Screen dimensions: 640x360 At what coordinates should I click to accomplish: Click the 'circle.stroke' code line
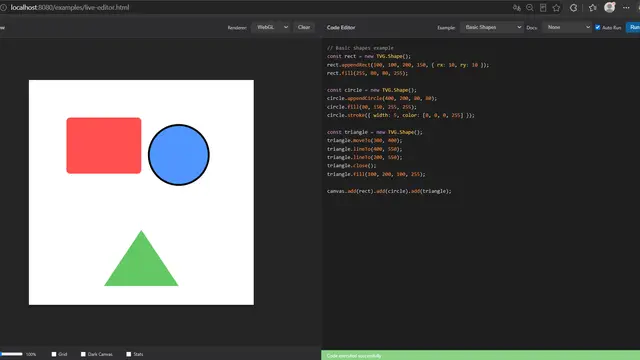(x=401, y=116)
